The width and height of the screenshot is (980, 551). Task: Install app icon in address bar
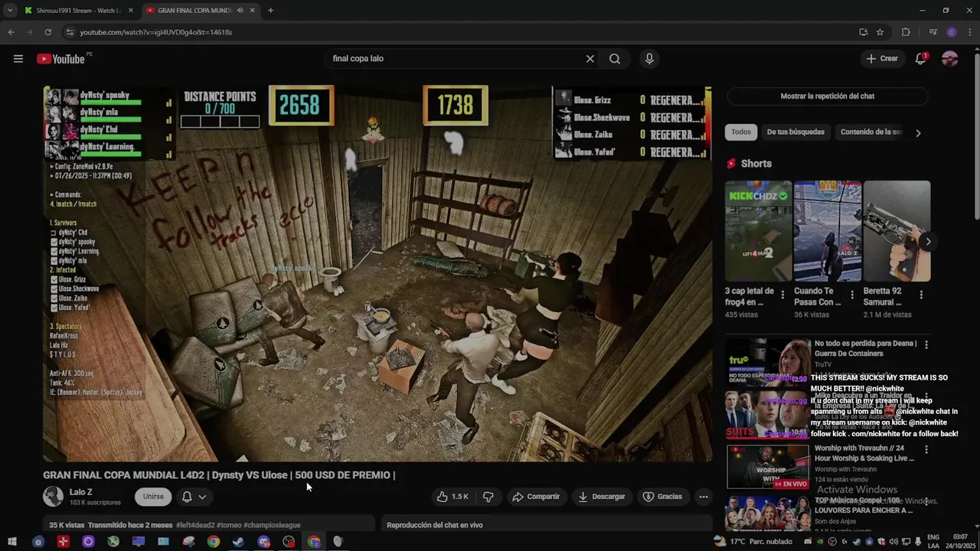(863, 32)
